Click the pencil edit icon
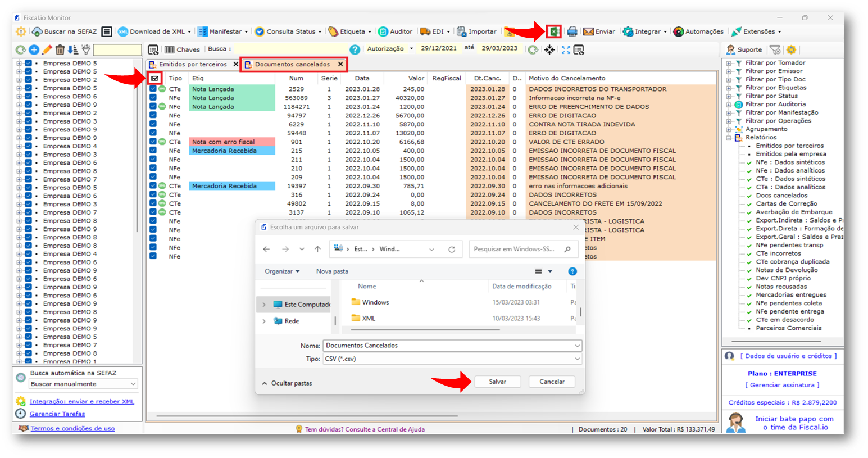The height and width of the screenshot is (458, 868). click(47, 50)
